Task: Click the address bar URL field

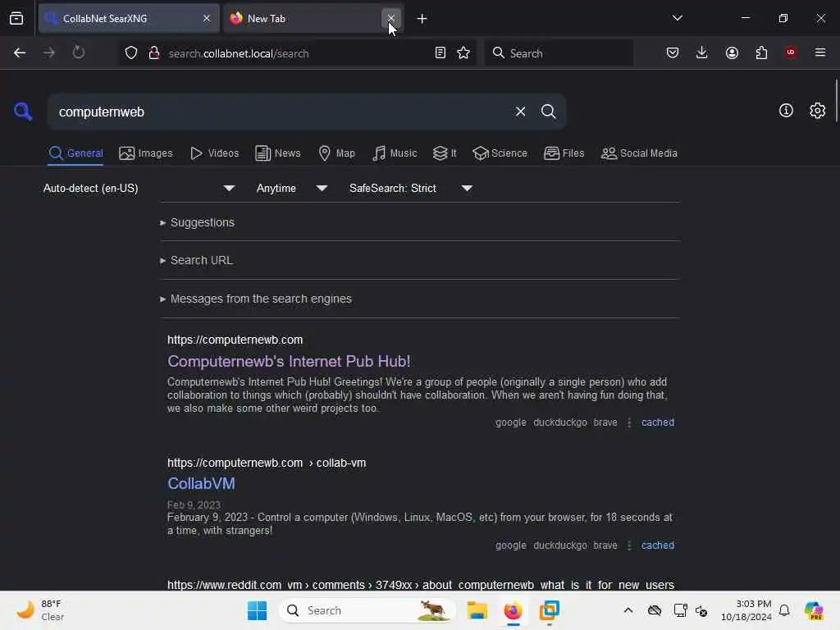Action: tap(297, 53)
